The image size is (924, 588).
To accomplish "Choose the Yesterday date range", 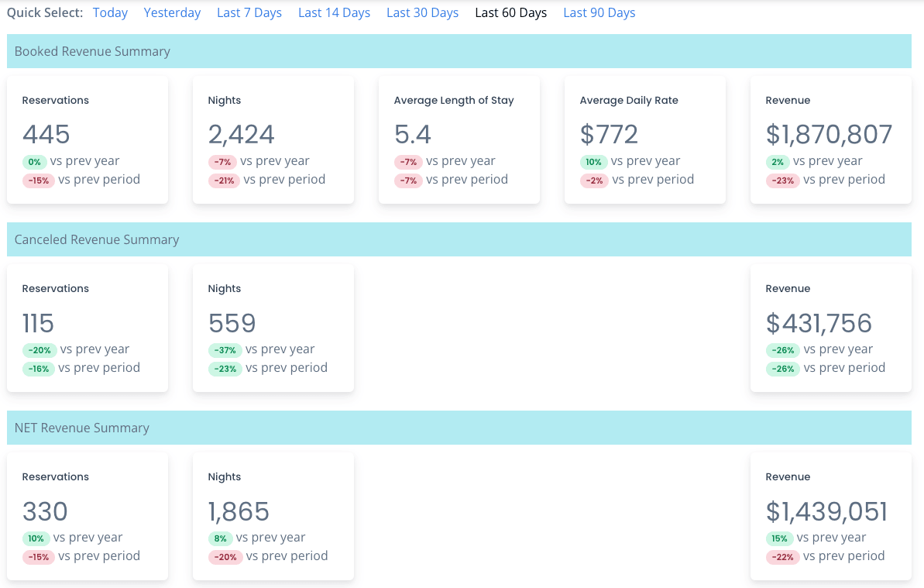I will click(172, 13).
